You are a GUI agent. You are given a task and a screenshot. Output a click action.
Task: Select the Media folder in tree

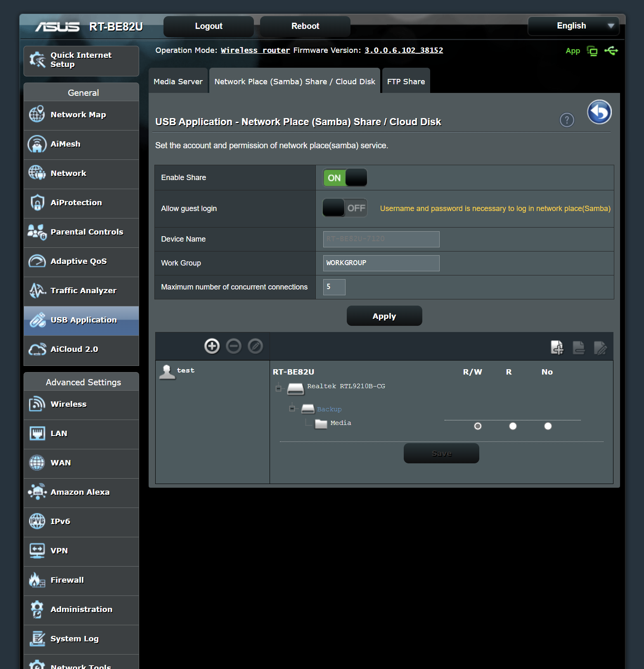click(341, 423)
